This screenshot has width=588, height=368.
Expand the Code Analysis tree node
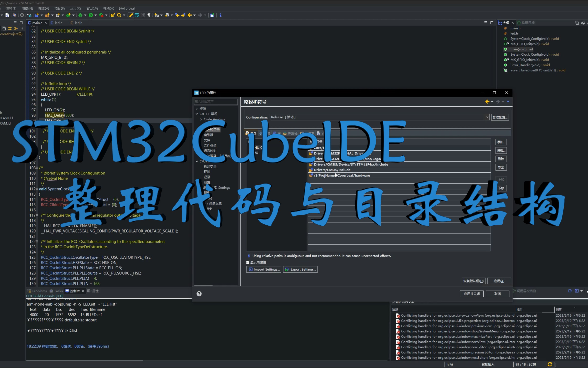pos(201,119)
